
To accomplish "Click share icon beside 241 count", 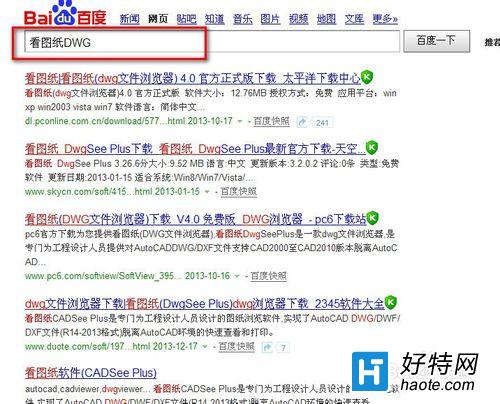I will [x=302, y=122].
